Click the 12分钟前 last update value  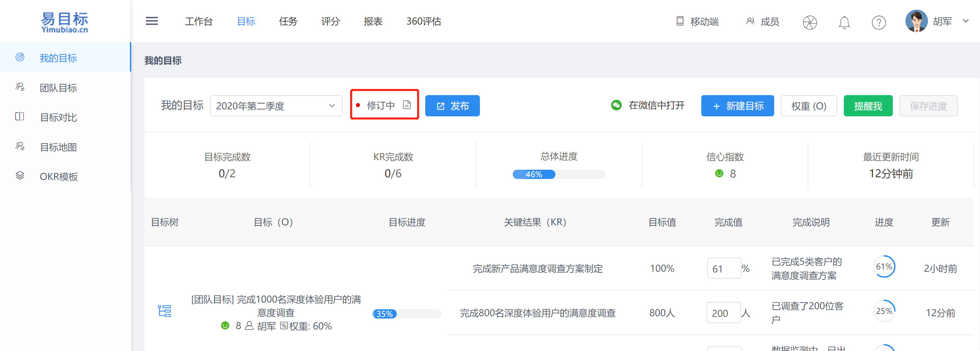point(891,173)
